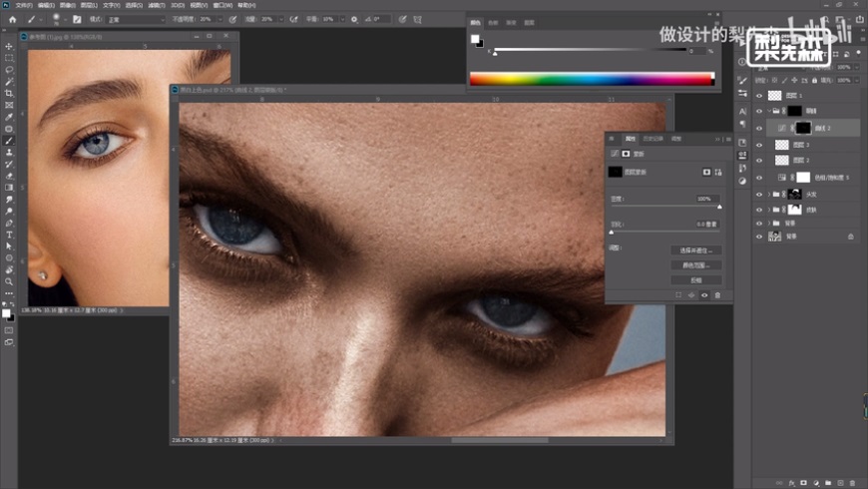Select the Move tool
Image resolution: width=868 pixels, height=489 pixels.
click(9, 46)
